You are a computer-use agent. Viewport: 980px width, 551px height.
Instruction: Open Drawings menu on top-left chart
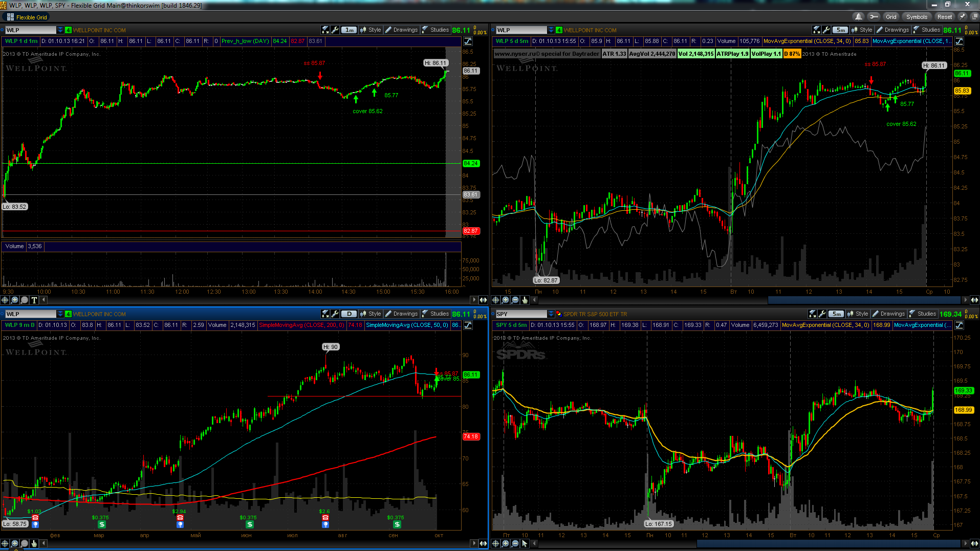(x=402, y=30)
